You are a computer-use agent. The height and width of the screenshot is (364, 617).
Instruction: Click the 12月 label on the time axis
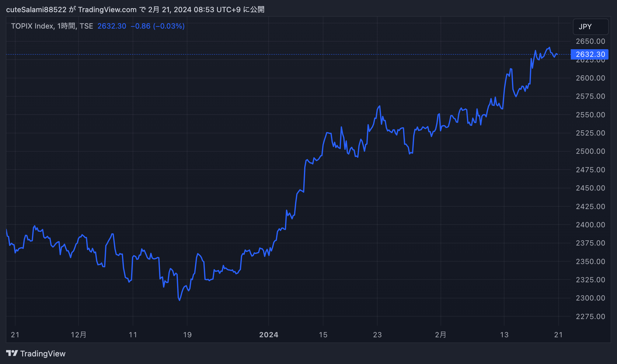(x=78, y=335)
